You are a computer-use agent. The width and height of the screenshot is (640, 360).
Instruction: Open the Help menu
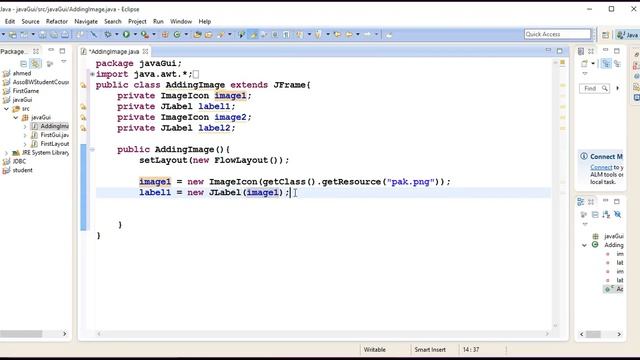pyautogui.click(x=204, y=21)
